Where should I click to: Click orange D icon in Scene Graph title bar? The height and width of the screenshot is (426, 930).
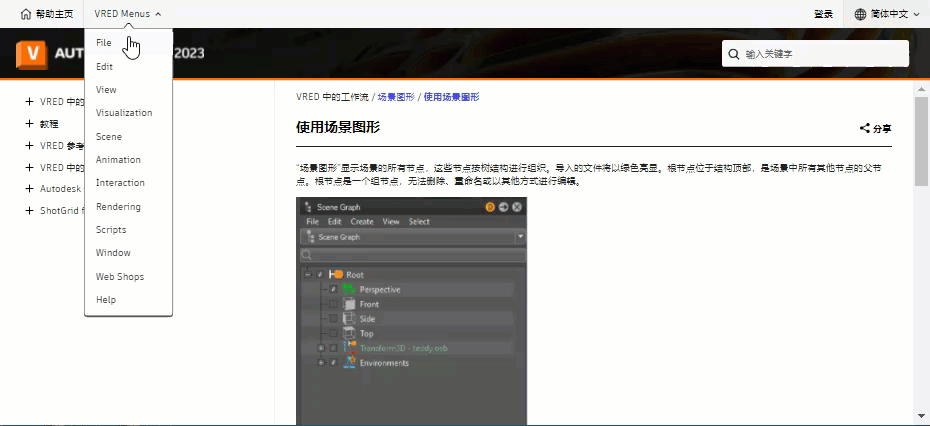click(490, 207)
